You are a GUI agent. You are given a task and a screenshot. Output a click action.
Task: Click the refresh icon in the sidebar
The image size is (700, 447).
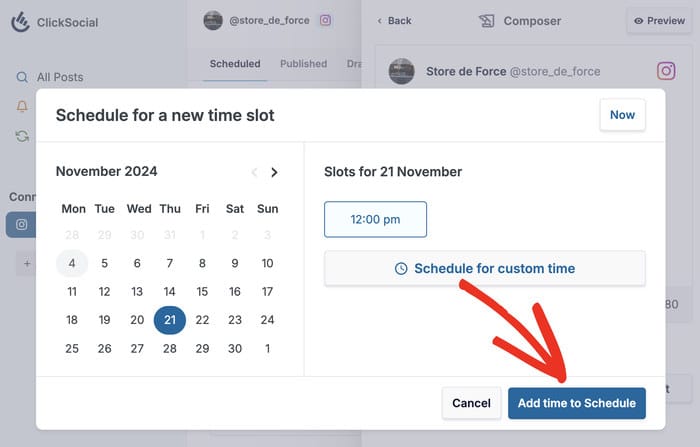tap(22, 136)
